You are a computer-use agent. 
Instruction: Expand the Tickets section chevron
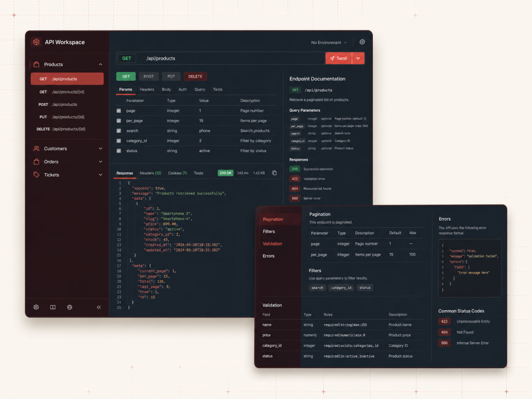(x=101, y=174)
